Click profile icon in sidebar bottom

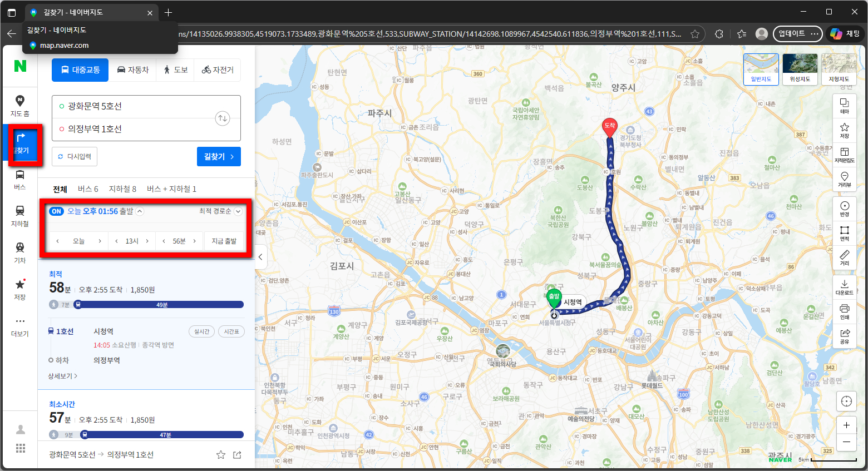tap(21, 429)
